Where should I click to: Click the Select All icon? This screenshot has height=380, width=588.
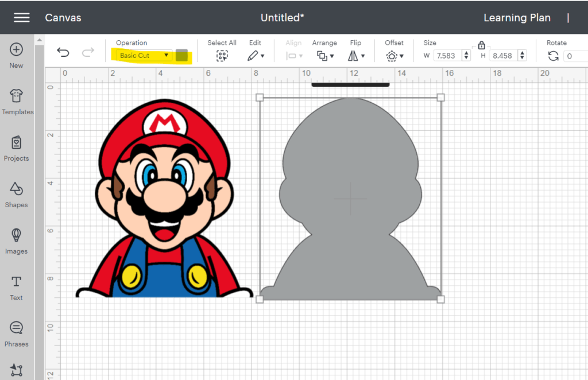tap(222, 56)
